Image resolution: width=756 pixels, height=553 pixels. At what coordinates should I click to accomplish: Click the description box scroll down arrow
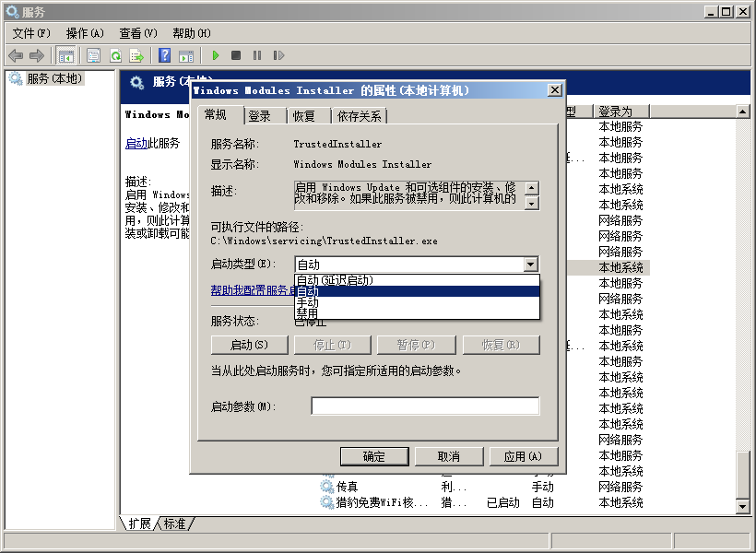(532, 203)
